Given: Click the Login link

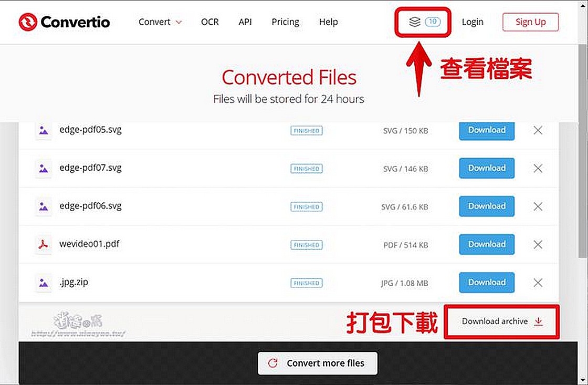Looking at the screenshot, I should pos(472,22).
